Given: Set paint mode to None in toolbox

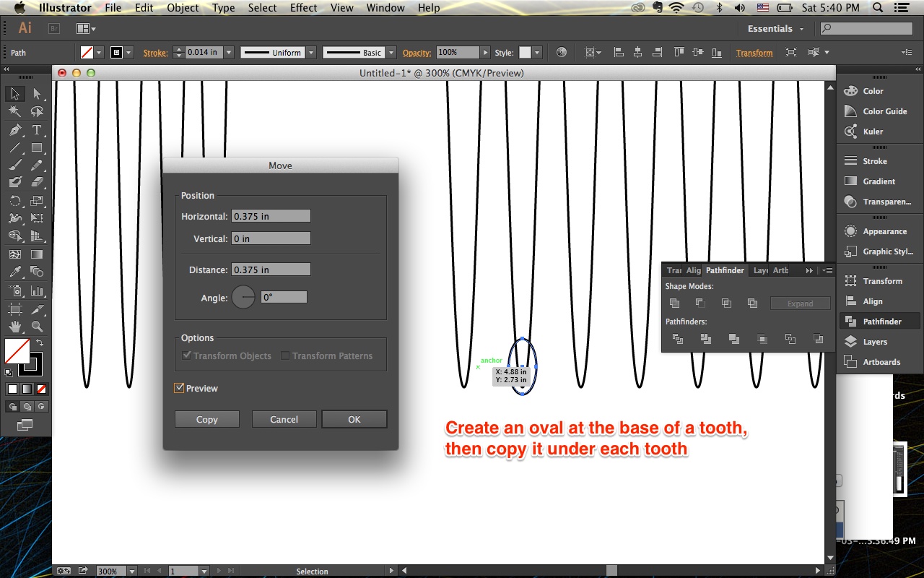Looking at the screenshot, I should pyautogui.click(x=41, y=389).
